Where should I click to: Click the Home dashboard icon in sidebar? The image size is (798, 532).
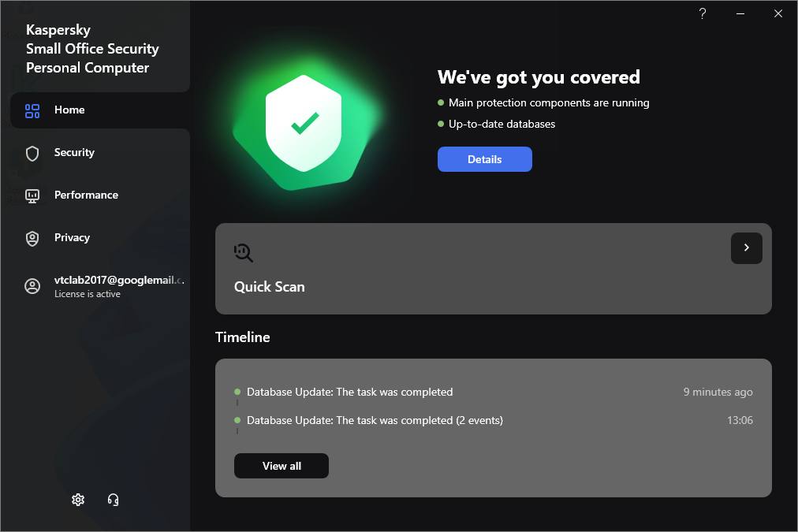click(32, 110)
